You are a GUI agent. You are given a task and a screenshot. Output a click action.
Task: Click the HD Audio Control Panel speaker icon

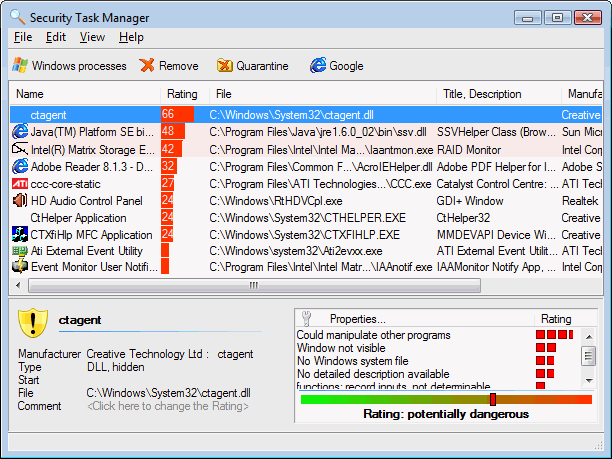(x=19, y=200)
